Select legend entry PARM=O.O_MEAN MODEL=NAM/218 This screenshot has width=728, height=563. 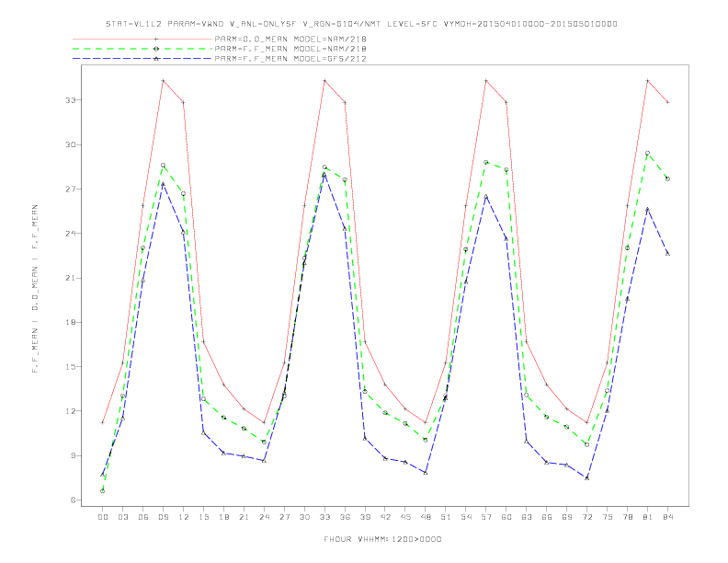(x=290, y=39)
